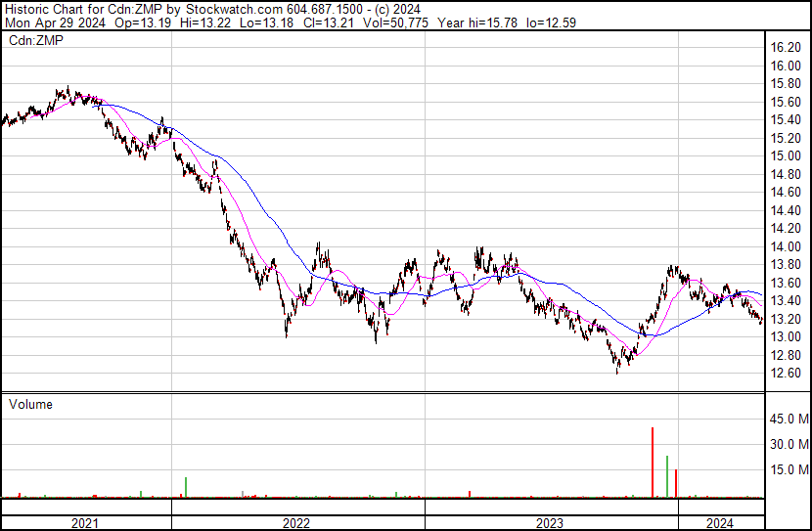This screenshot has height=531, width=812.
Task: Click the green volume bar in early 2022
Action: pos(186,487)
